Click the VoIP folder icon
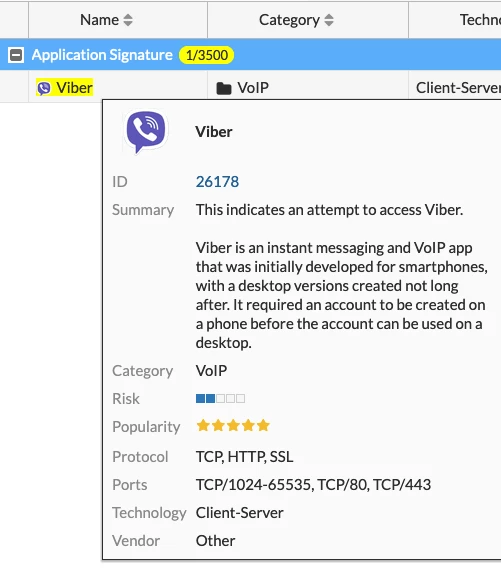The width and height of the screenshot is (501, 572). tap(224, 88)
